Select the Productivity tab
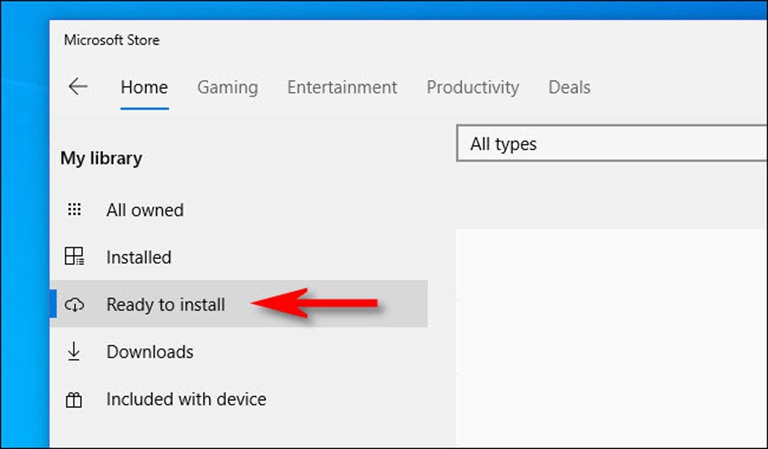 click(472, 87)
